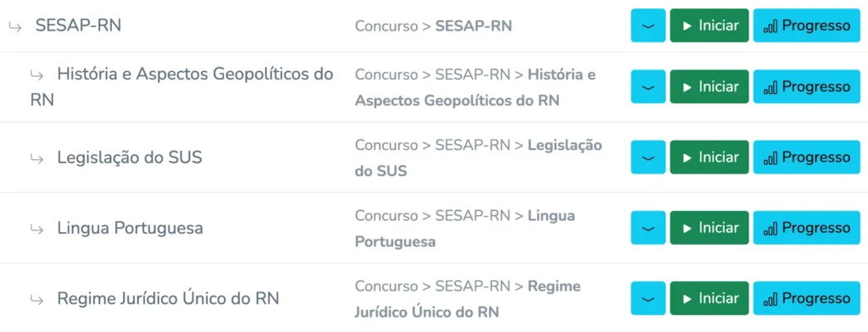The width and height of the screenshot is (868, 332).
Task: Expand chevron dropdown for Regime Jurídico Único row
Action: 648,299
